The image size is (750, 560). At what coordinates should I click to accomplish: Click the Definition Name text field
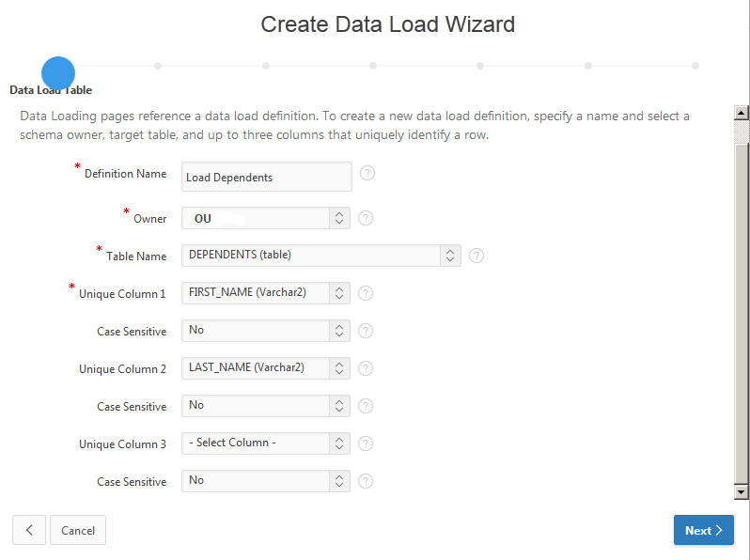[x=266, y=177]
